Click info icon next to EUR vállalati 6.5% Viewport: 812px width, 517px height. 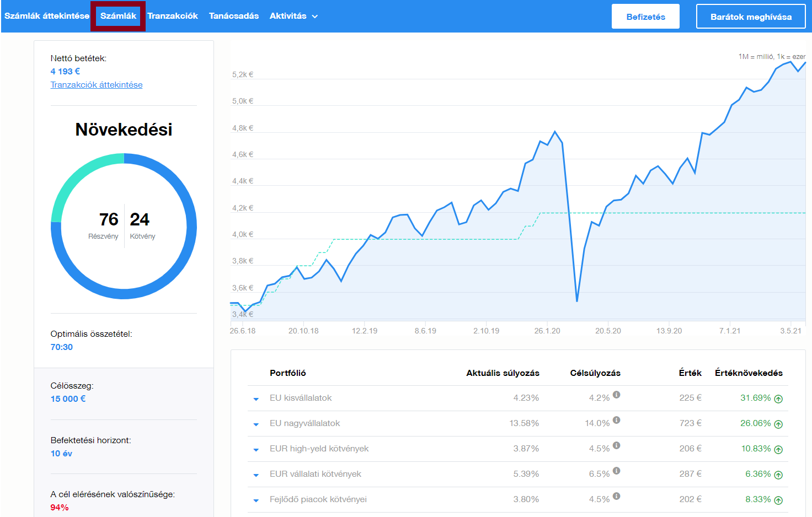click(x=616, y=471)
